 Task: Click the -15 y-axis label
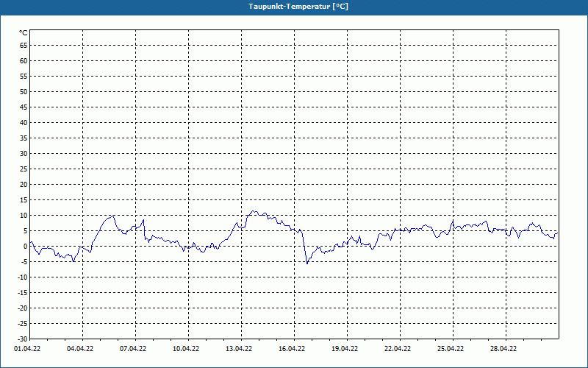point(23,292)
